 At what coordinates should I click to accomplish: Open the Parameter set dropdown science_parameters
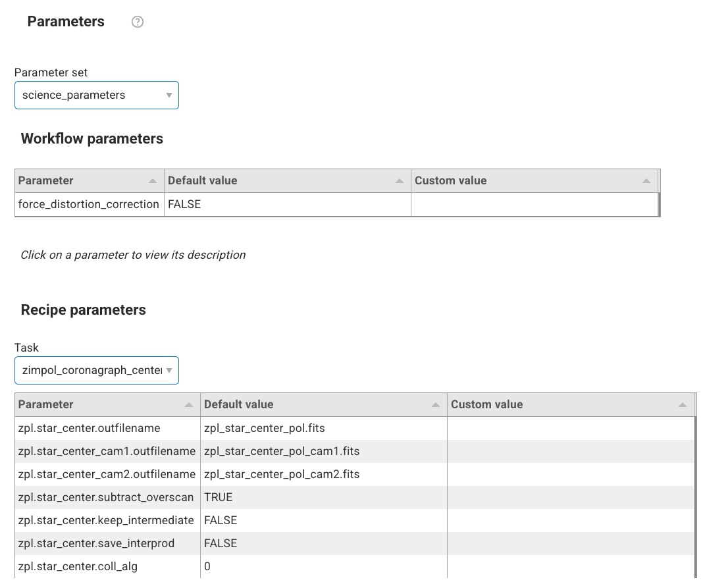coord(97,95)
